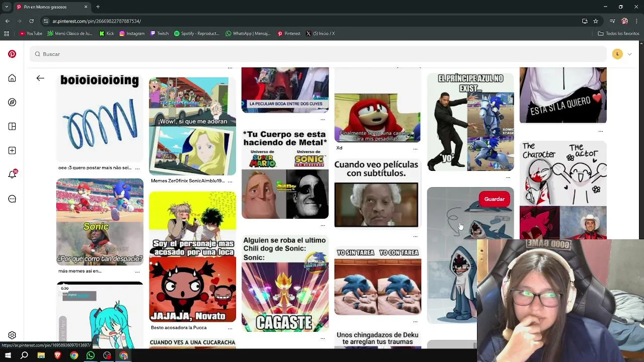Open the boioioioioing spring pin

click(100, 118)
